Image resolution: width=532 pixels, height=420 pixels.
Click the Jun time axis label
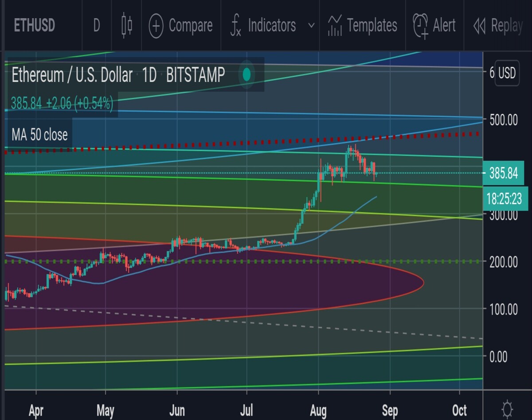tap(177, 411)
